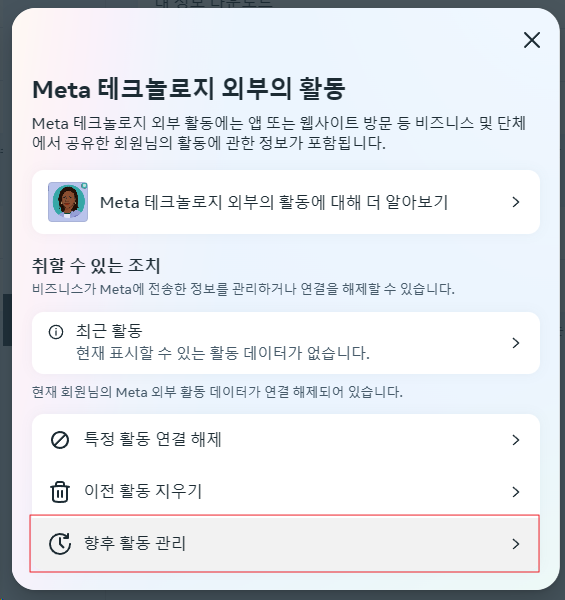The image size is (565, 600).
Task: Close the Meta 테크놀로지 외부의 활동 dialog
Action: coord(532,40)
